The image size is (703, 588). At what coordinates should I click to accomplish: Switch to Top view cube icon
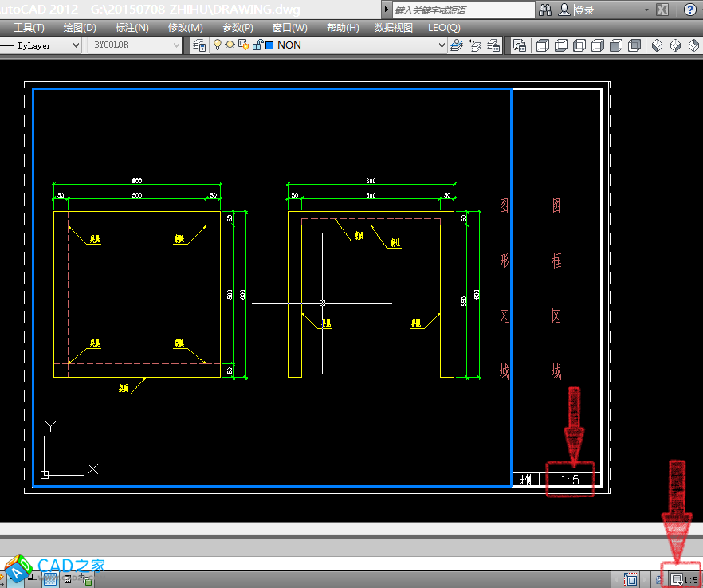pyautogui.click(x=543, y=45)
